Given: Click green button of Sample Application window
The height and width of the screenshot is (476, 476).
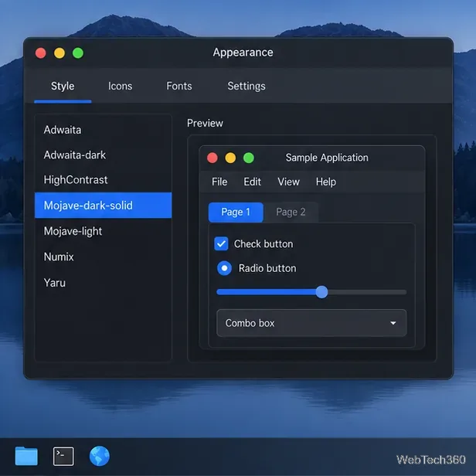Looking at the screenshot, I should click(x=249, y=158).
